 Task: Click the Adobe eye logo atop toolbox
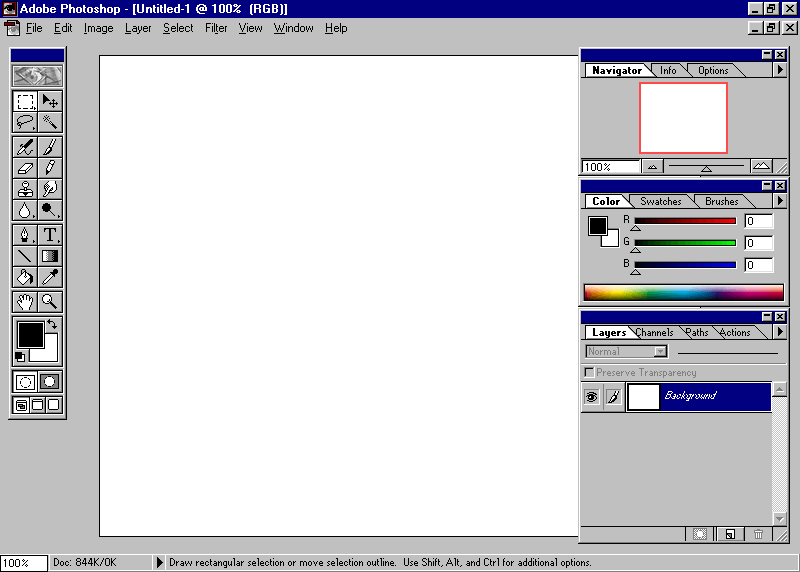pyautogui.click(x=37, y=76)
